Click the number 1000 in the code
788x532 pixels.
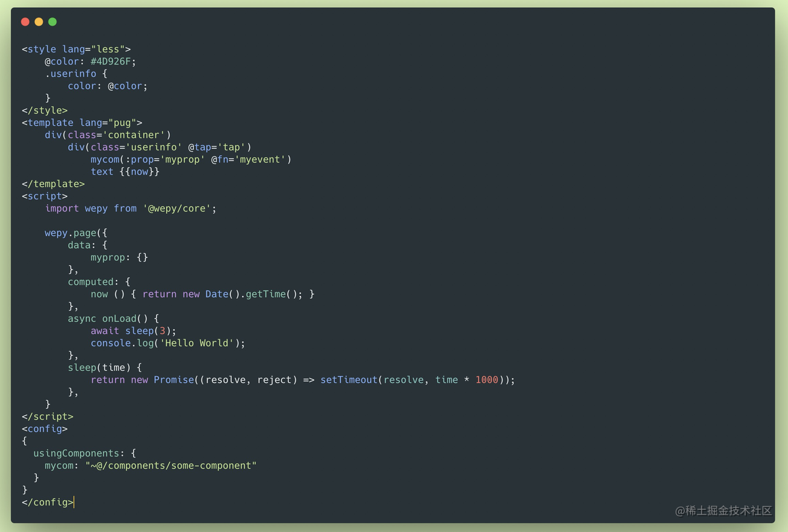486,380
